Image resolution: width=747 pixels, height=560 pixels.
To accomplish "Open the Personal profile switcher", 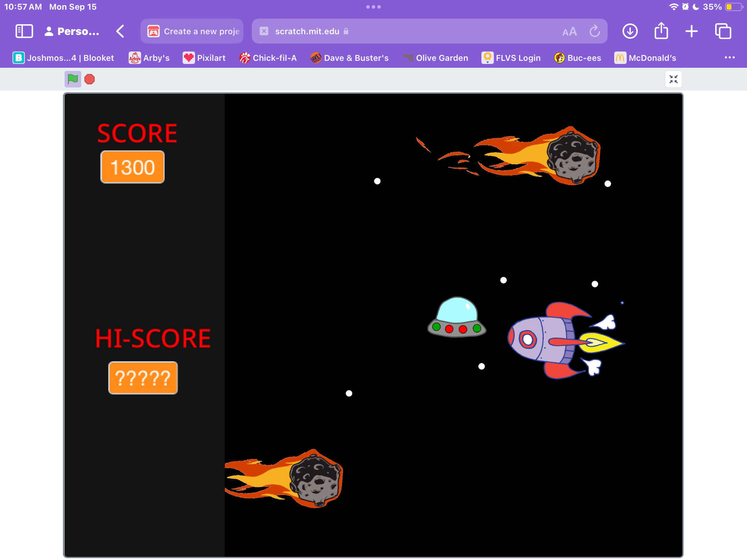I will pos(72,31).
